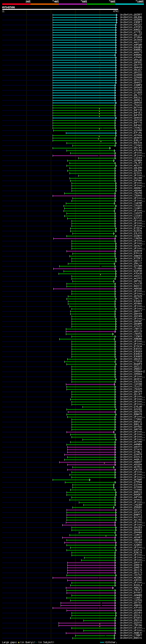Select the label UniRef100_Q8LLD7
Viewport: 146px width, 644px height.
click(x=131, y=35)
